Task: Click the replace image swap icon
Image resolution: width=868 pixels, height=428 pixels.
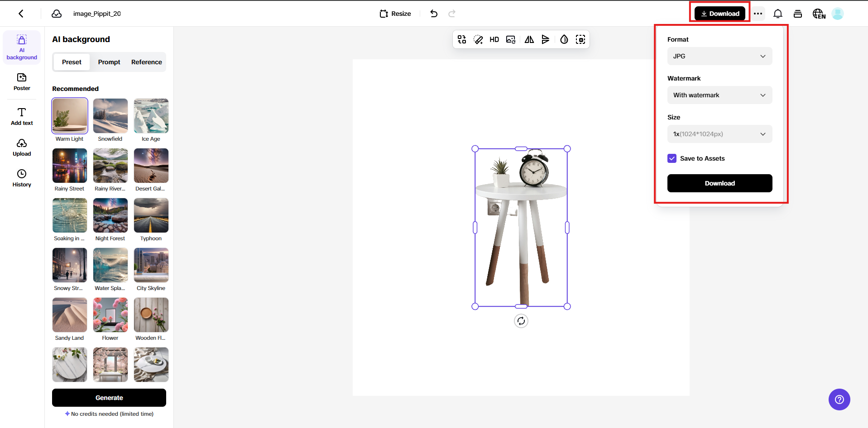Action: [x=462, y=39]
